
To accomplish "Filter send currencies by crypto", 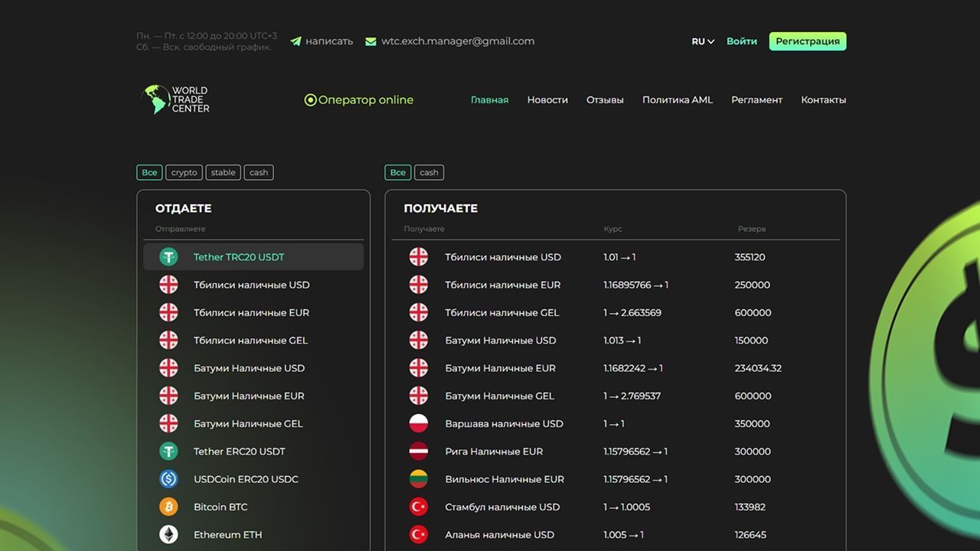I will pyautogui.click(x=184, y=172).
